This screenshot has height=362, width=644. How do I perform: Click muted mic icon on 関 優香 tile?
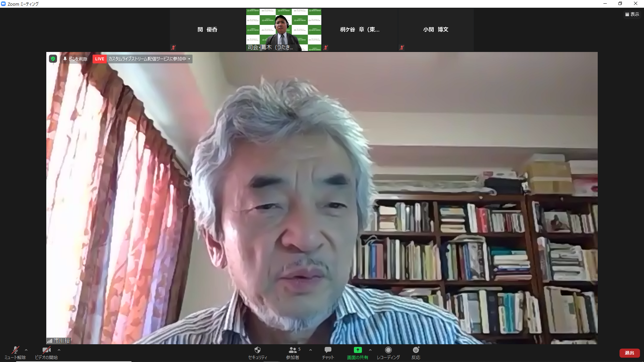coord(173,48)
